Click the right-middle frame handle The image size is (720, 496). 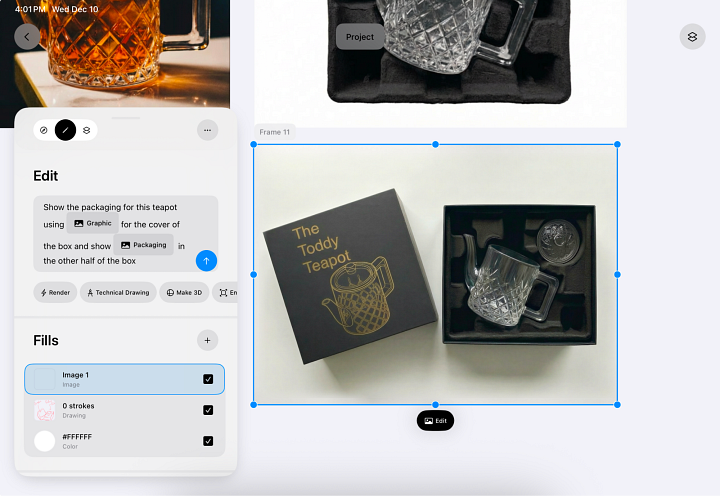617,275
